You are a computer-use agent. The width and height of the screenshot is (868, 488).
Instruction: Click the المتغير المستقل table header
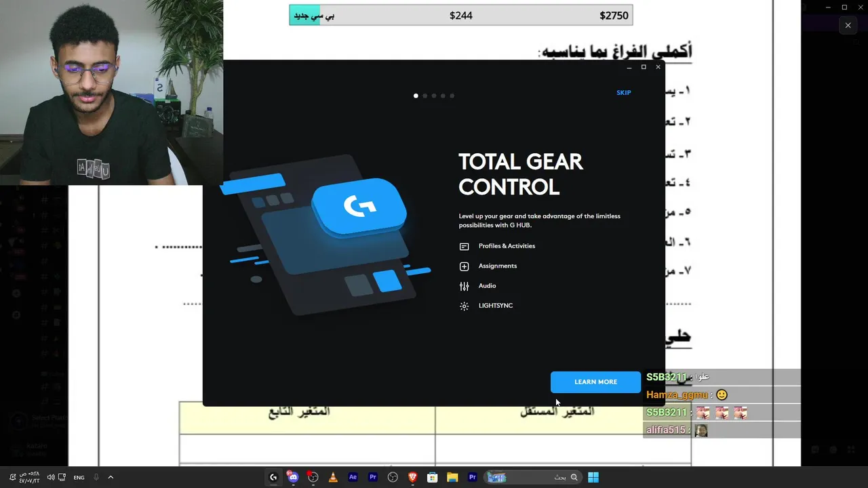[557, 411]
